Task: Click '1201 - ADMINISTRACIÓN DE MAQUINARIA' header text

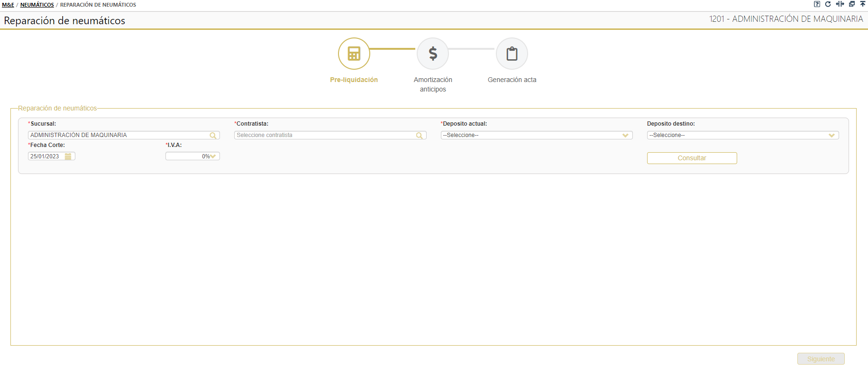Action: [786, 19]
